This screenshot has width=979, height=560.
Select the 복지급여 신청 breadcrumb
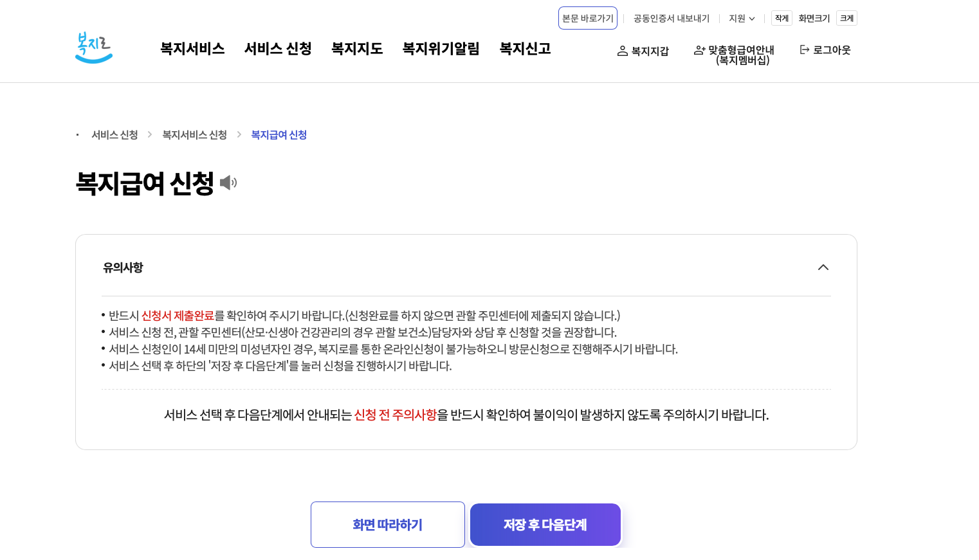[279, 135]
